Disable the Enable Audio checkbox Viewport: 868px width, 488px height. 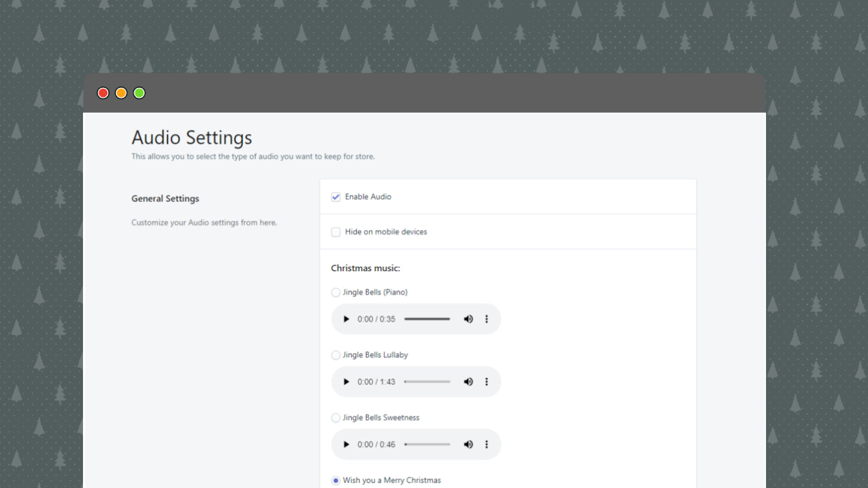click(336, 197)
